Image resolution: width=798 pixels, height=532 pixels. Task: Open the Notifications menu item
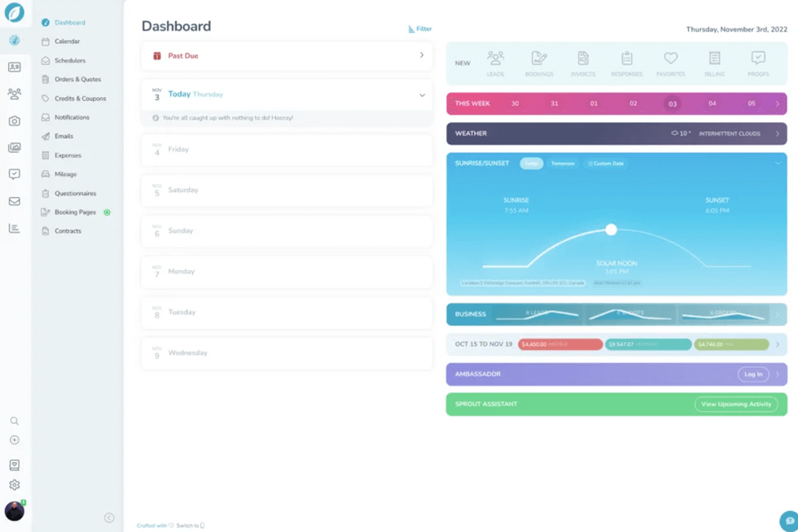[x=71, y=117]
